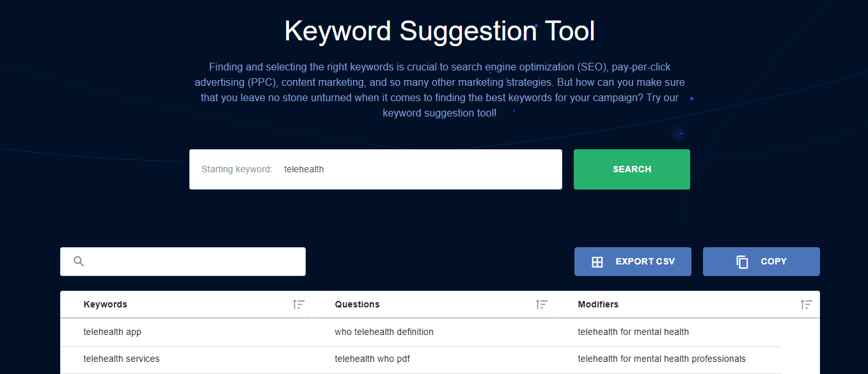Screen dimensions: 868x374
Task: Click the magnifier icon in filter box
Action: point(79,261)
